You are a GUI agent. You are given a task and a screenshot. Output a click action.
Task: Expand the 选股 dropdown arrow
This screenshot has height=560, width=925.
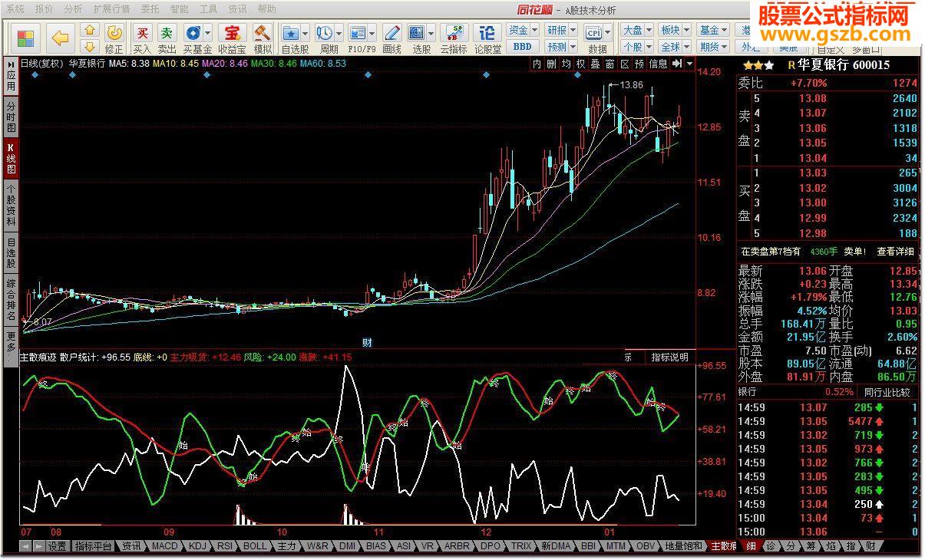tap(431, 33)
